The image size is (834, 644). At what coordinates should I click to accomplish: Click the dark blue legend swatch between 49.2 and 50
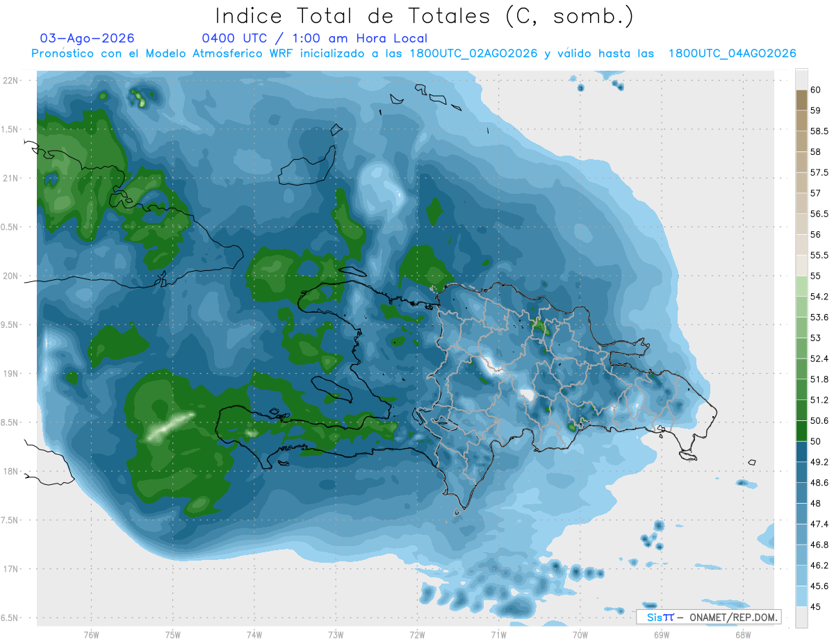[801, 452]
